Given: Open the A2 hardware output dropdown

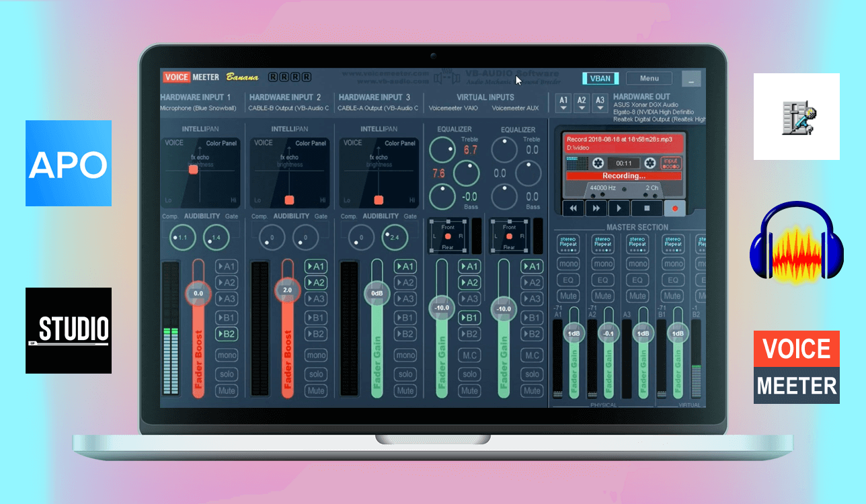Looking at the screenshot, I should pyautogui.click(x=582, y=102).
